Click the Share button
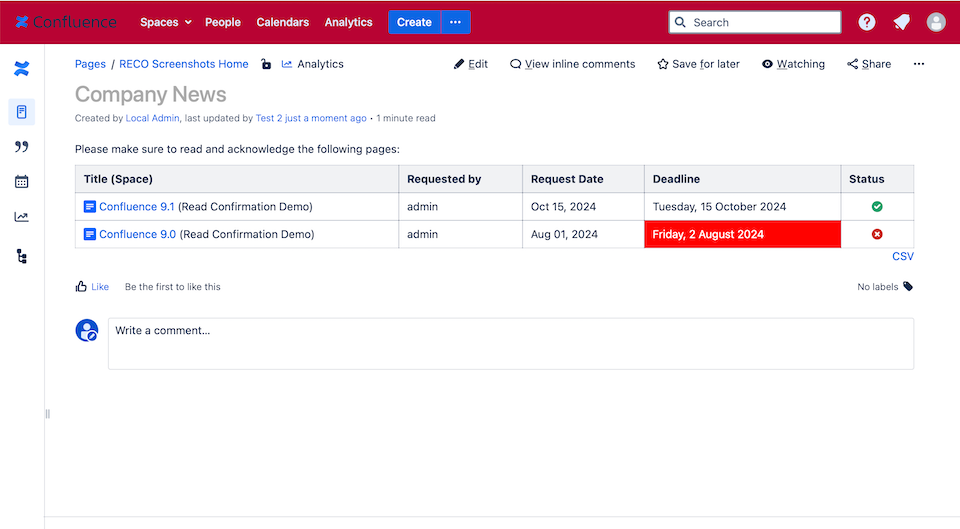960x529 pixels. tap(869, 64)
